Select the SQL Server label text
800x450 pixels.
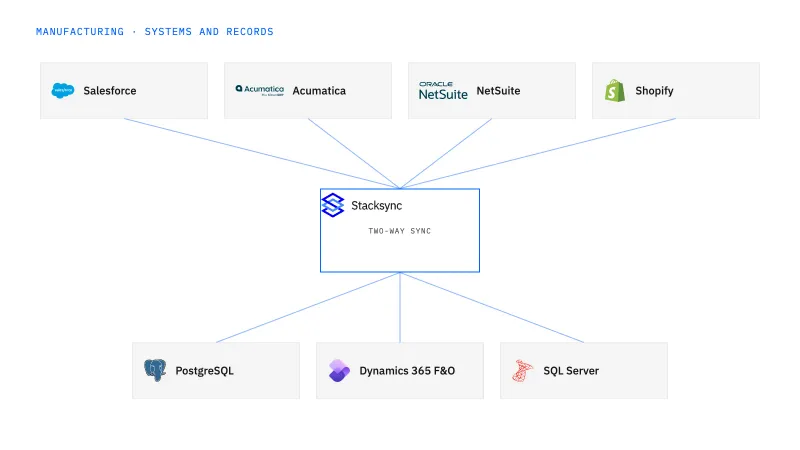click(571, 371)
